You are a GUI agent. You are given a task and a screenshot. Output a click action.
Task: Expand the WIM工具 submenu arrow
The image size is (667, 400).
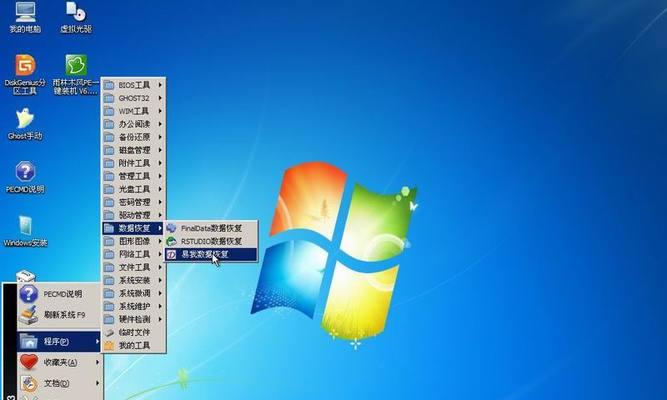point(160,111)
